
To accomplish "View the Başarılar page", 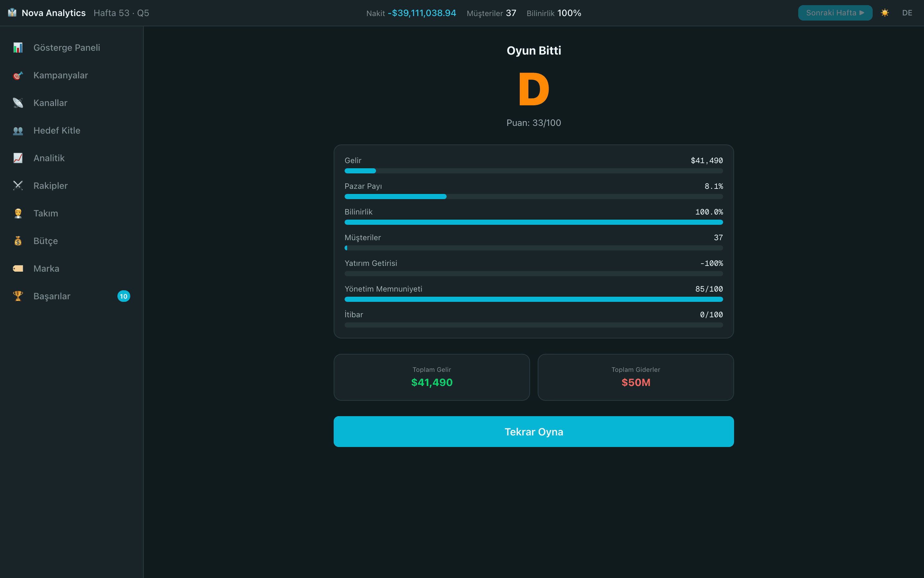I will coord(72,296).
